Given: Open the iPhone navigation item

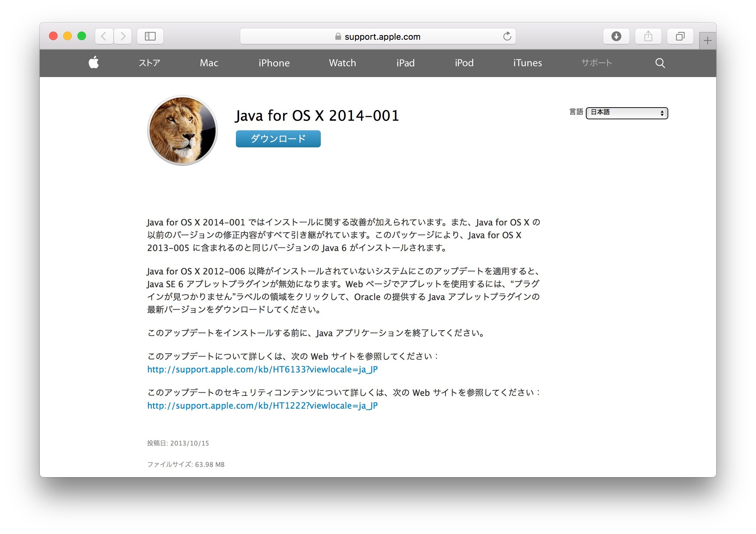Looking at the screenshot, I should pos(274,63).
